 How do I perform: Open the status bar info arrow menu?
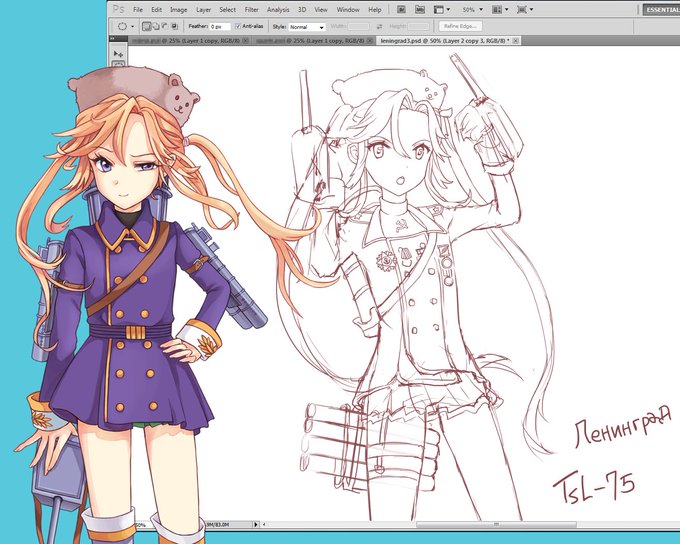click(x=256, y=524)
